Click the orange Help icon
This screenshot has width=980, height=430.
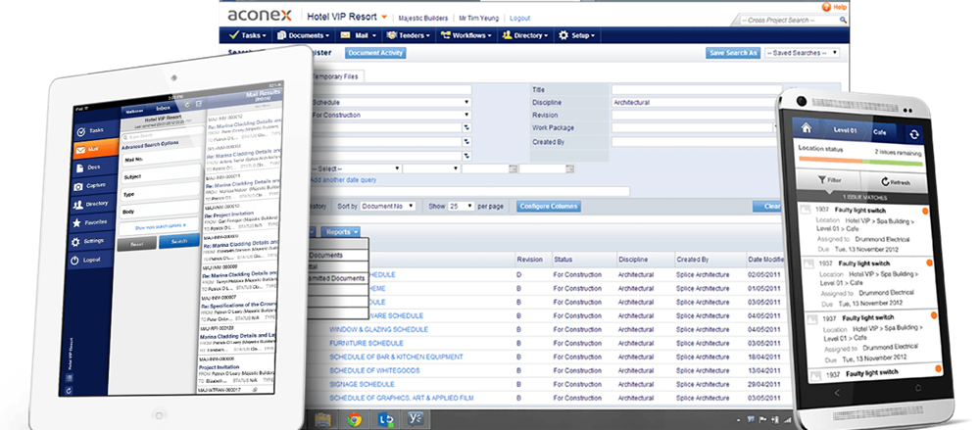point(825,7)
